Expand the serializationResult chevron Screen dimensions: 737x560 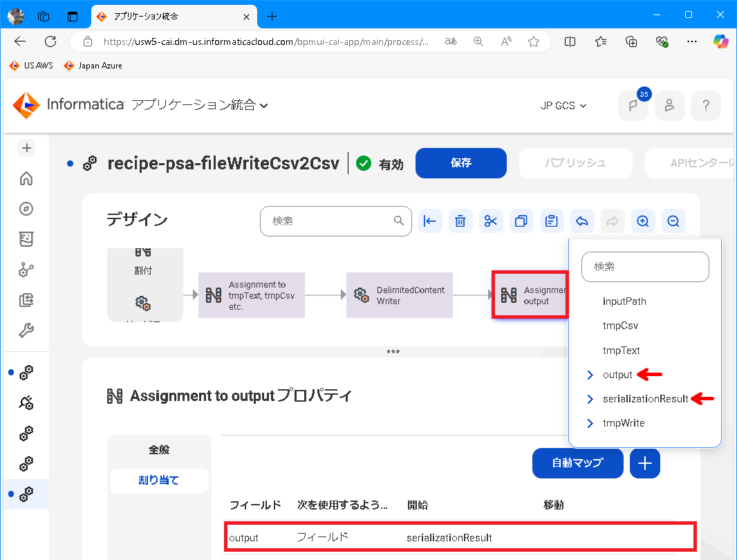click(x=590, y=399)
